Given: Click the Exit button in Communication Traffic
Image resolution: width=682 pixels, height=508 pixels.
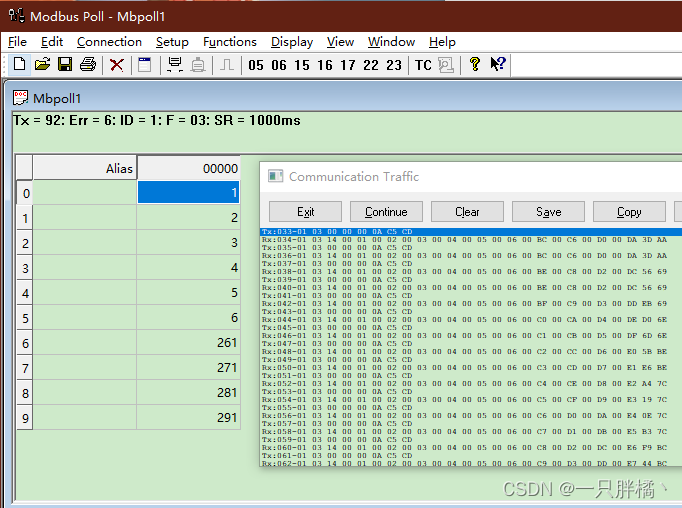Looking at the screenshot, I should [x=305, y=212].
